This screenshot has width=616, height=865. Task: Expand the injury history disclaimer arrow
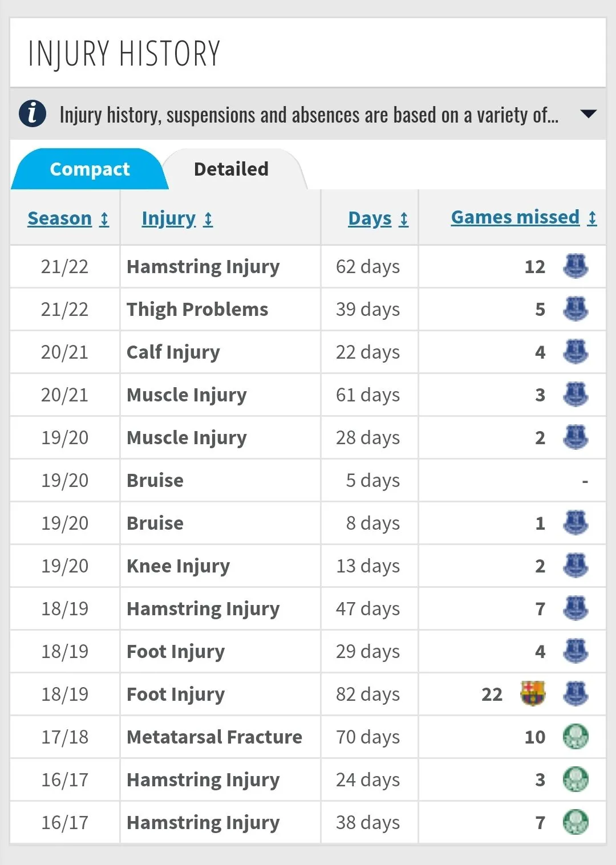click(587, 114)
